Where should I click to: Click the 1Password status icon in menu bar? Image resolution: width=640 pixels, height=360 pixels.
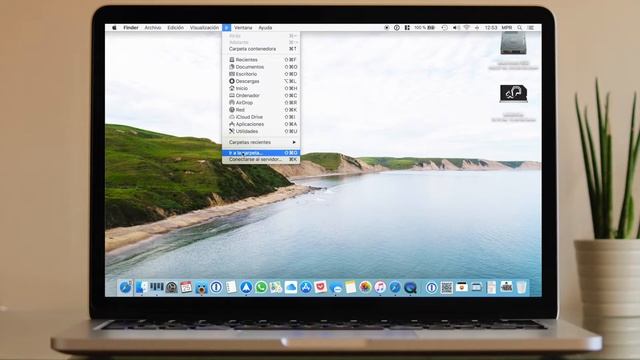click(x=397, y=28)
